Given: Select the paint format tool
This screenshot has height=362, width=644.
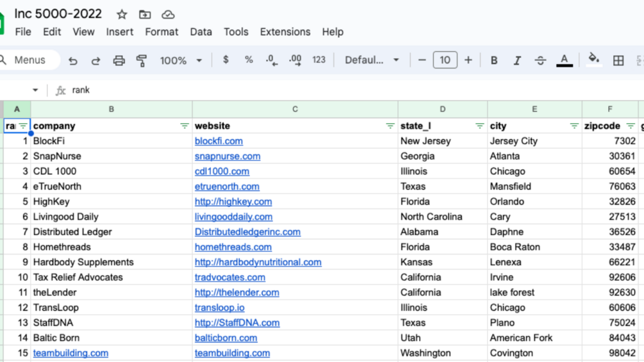Looking at the screenshot, I should tap(142, 60).
